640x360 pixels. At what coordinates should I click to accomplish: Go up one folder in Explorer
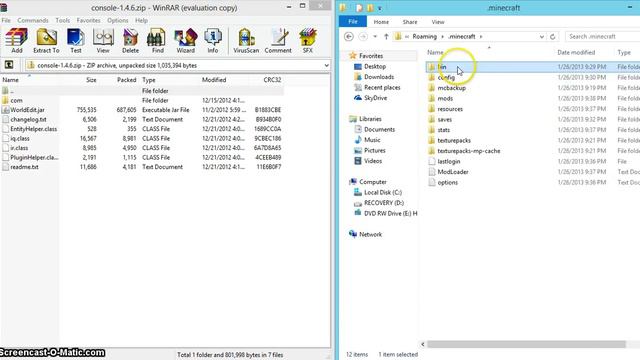pyautogui.click(x=386, y=36)
